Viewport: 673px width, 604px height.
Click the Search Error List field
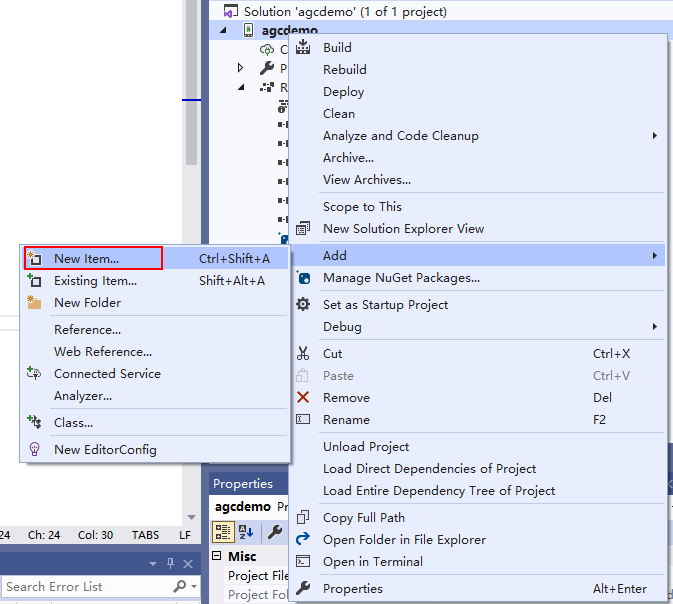[86, 587]
